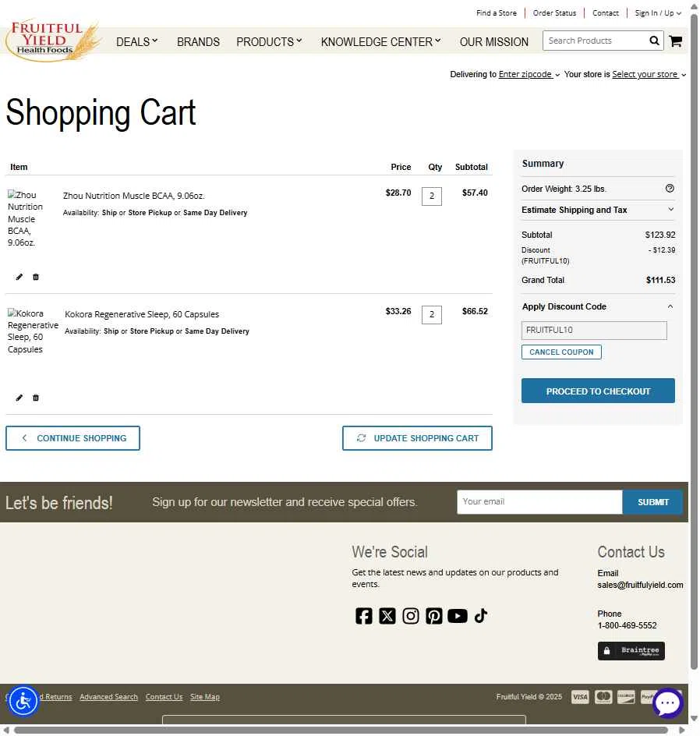Image resolution: width=700 pixels, height=736 pixels.
Task: Open the Enter zipcode dropdown
Action: 529,74
